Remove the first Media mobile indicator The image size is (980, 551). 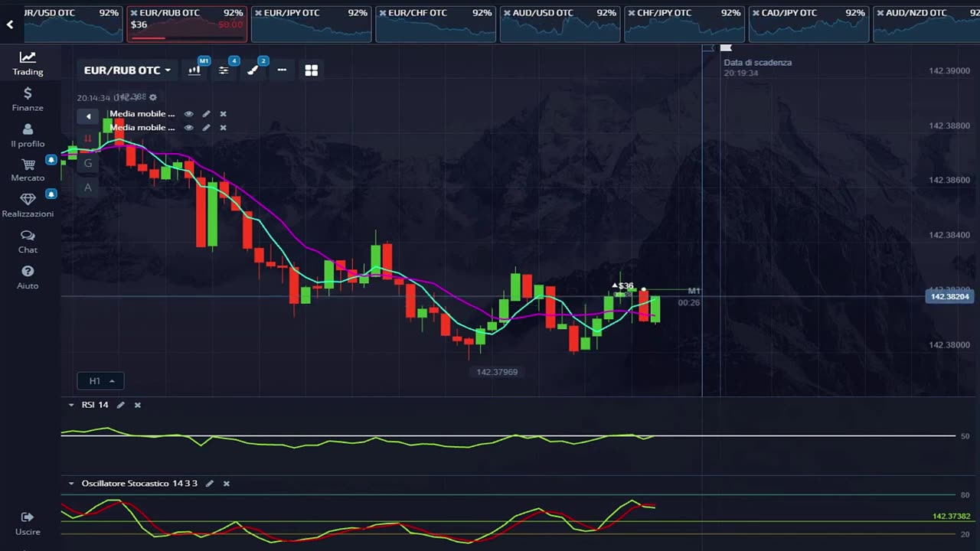pyautogui.click(x=224, y=114)
